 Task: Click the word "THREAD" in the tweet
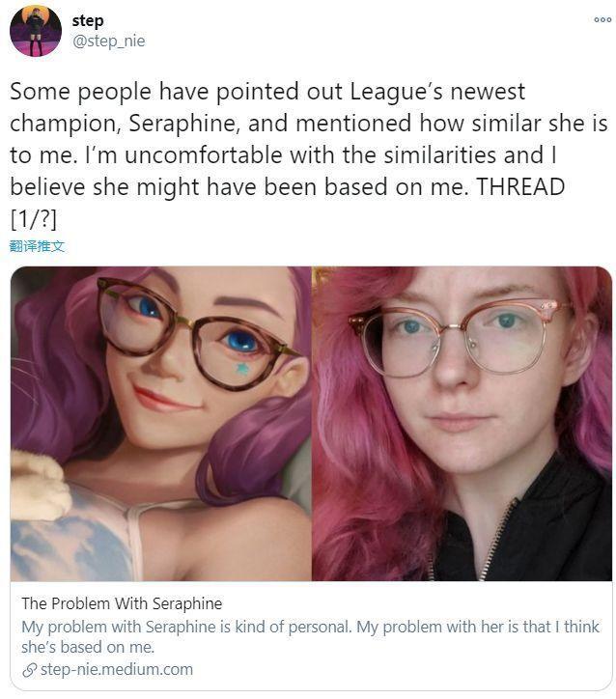pos(520,186)
